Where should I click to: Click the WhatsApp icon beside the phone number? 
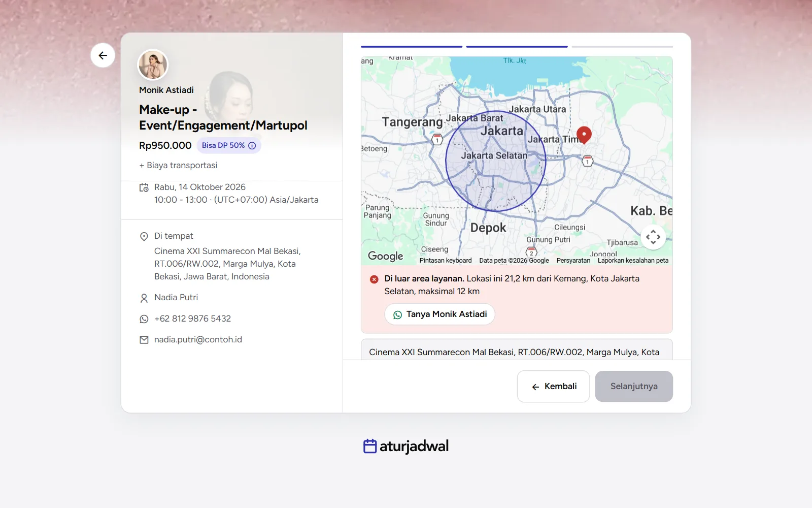pyautogui.click(x=144, y=319)
